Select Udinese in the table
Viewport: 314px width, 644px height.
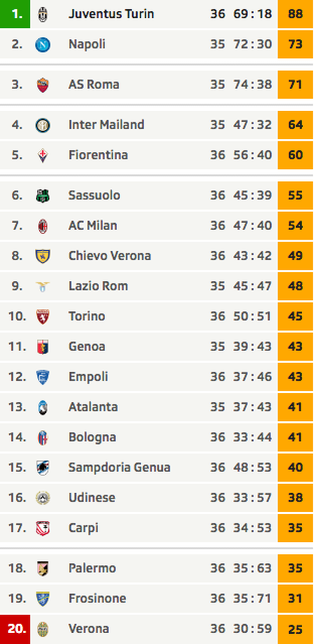pyautogui.click(x=92, y=498)
